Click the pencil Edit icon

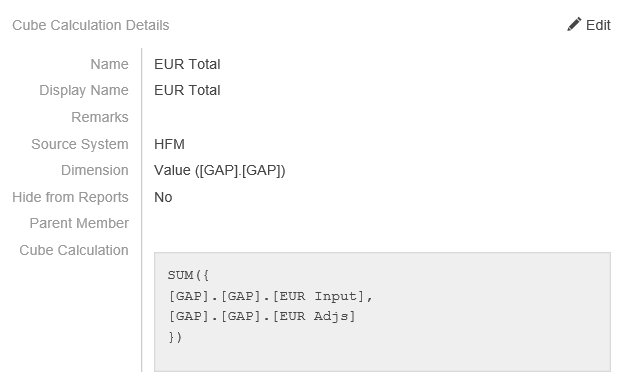pyautogui.click(x=574, y=24)
